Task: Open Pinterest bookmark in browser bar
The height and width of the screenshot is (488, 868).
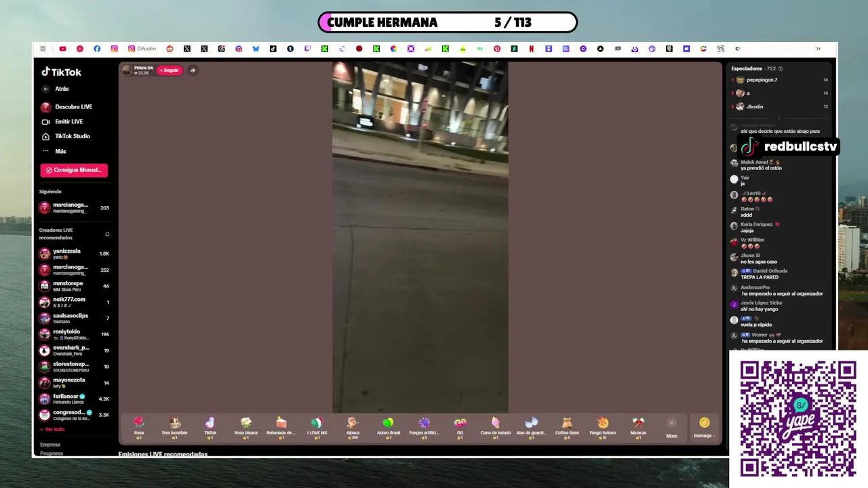Action: tap(497, 49)
